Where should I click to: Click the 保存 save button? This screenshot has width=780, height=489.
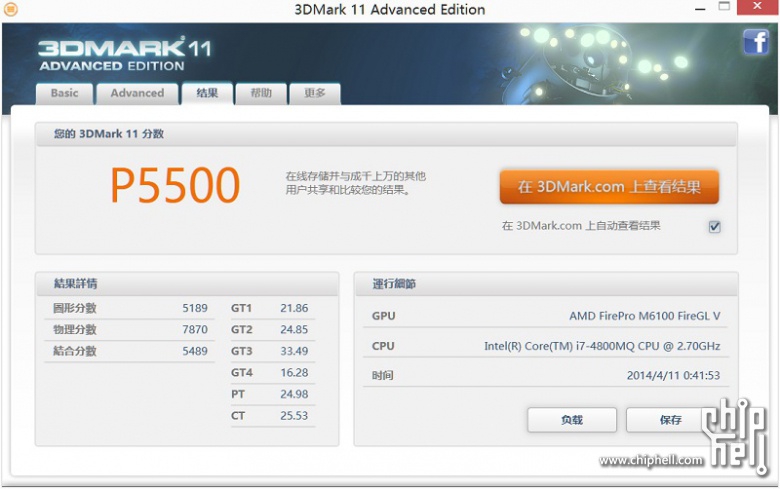[670, 420]
